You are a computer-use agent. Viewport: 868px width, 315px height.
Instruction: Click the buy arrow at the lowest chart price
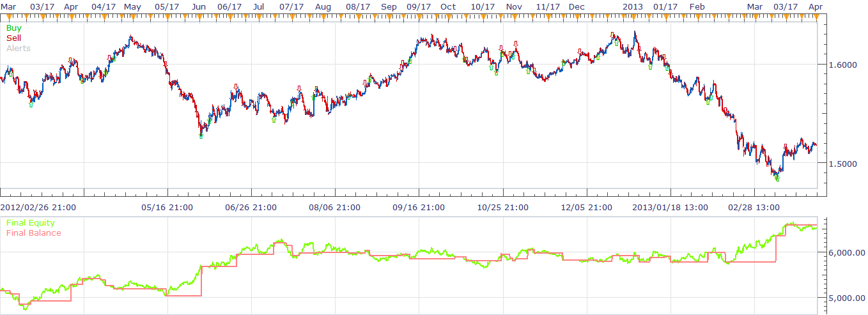click(x=777, y=179)
